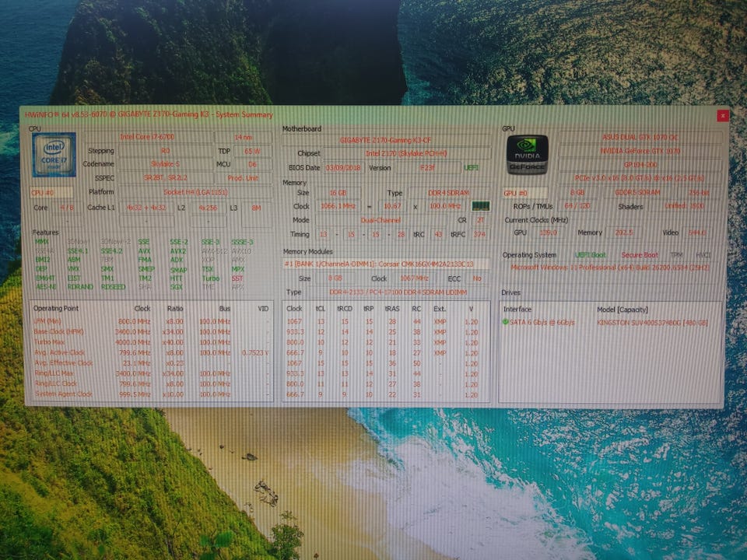Click the NVIDIA GeForce GTX 1070 field
The height and width of the screenshot is (560, 747).
640,151
